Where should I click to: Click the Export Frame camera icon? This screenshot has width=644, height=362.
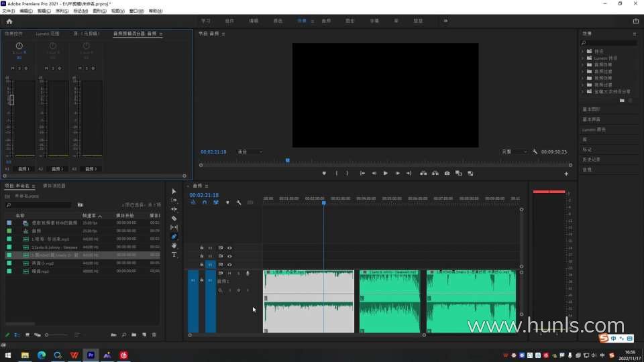tap(447, 173)
